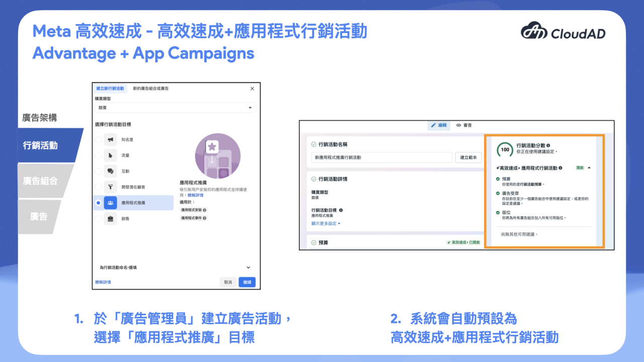Click the 取消 button
The height and width of the screenshot is (362, 644).
pos(228,282)
